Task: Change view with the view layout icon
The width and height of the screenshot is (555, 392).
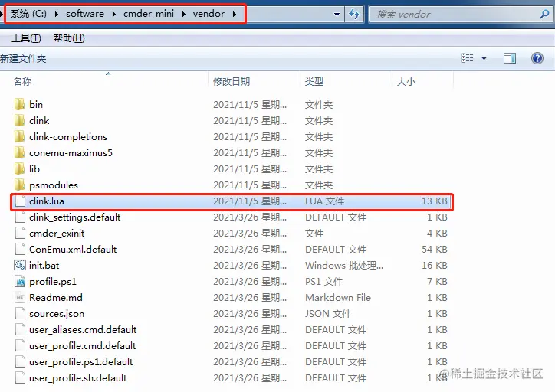Action: 467,58
